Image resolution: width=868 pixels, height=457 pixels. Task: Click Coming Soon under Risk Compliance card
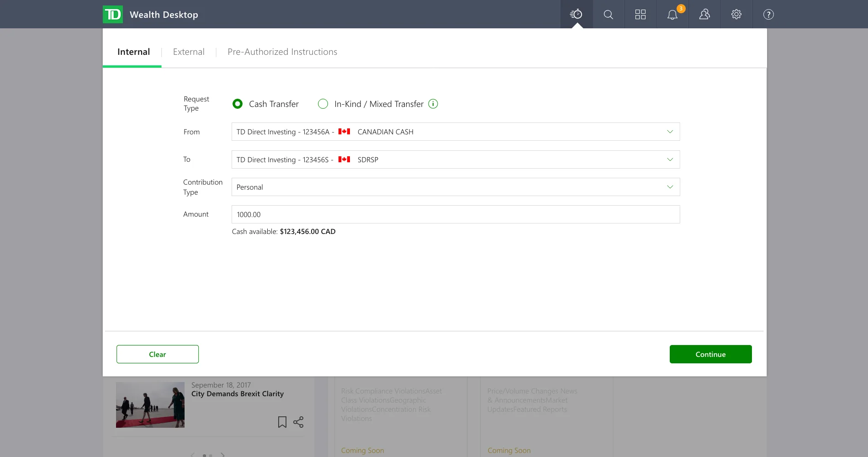tap(363, 451)
